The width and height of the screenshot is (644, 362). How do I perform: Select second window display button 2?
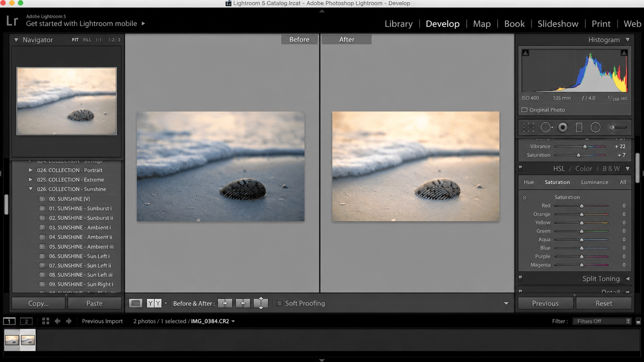click(26, 321)
